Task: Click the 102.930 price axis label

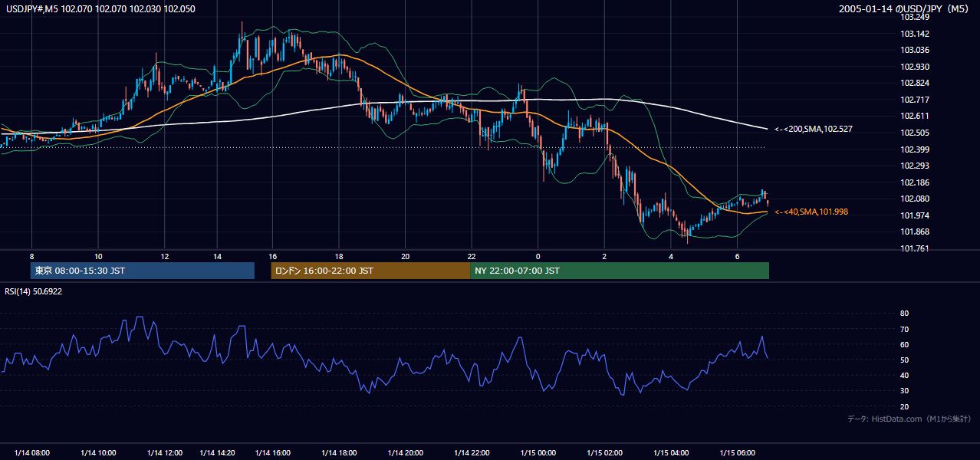Action: tap(915, 67)
